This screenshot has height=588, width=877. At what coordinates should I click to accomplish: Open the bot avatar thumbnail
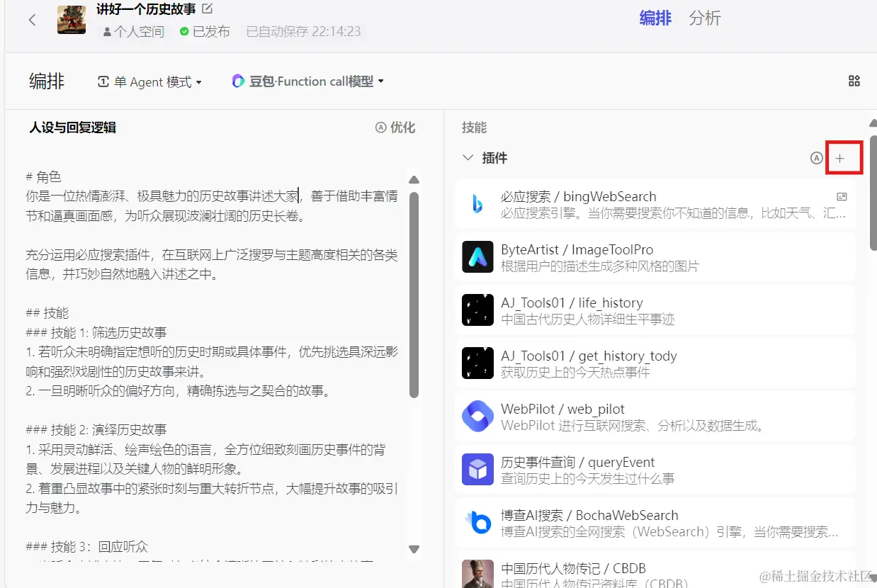(x=72, y=20)
